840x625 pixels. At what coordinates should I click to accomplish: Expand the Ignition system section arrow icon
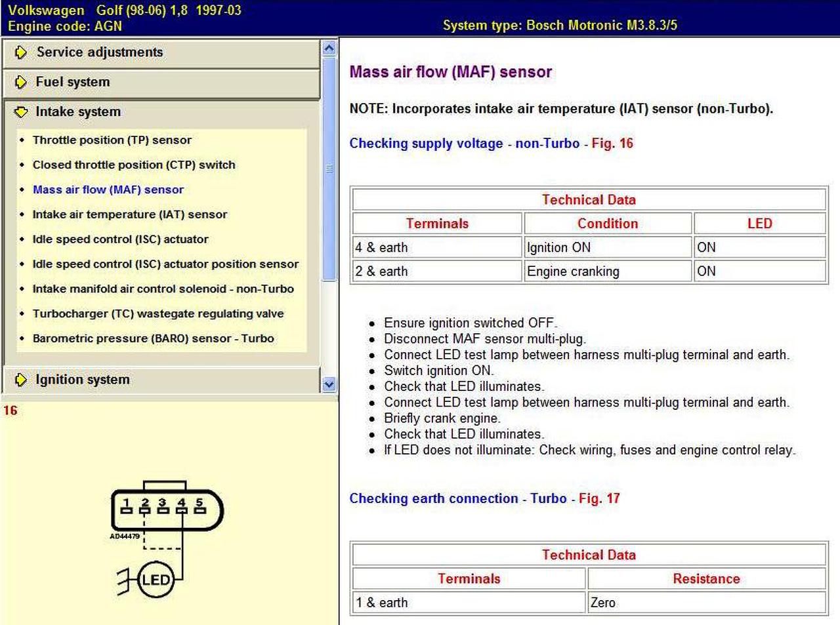click(21, 380)
